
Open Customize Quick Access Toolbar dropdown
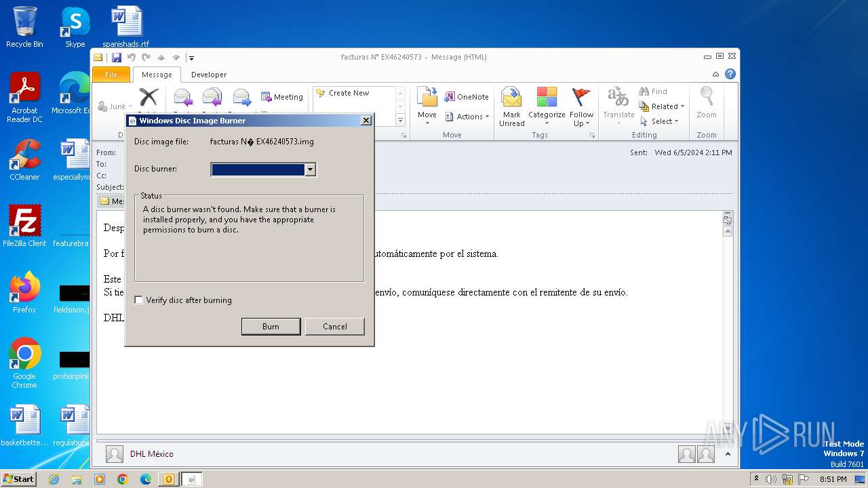click(191, 58)
